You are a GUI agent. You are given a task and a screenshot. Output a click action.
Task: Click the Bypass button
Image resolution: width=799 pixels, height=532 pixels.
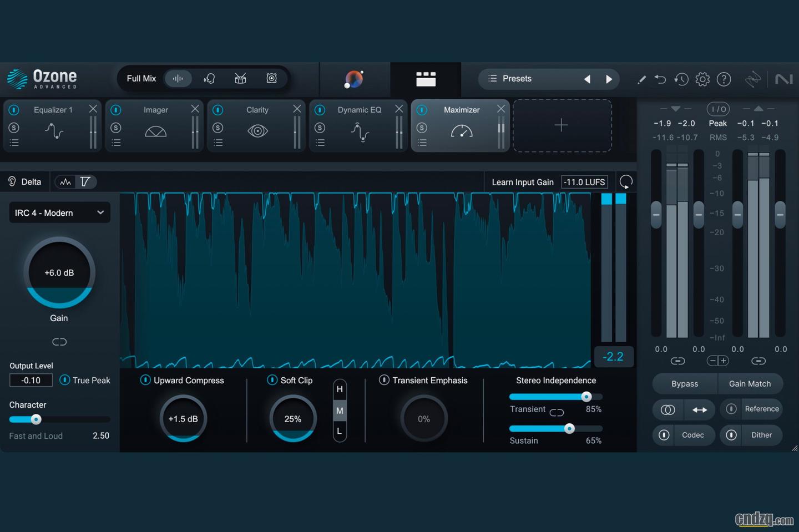(x=685, y=384)
